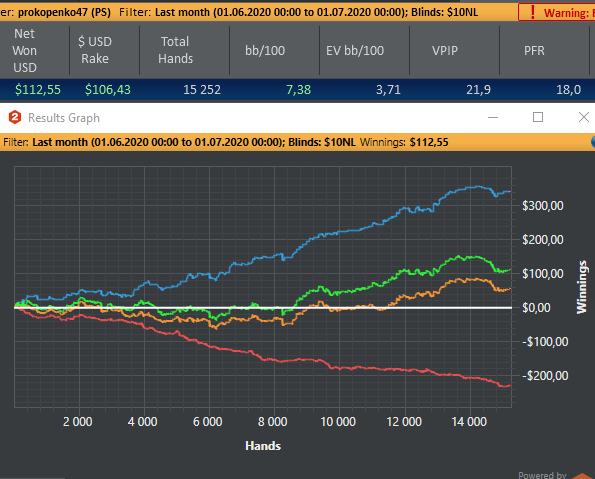The image size is (595, 479).
Task: Sort by Total Hands column header
Action: coord(175,50)
